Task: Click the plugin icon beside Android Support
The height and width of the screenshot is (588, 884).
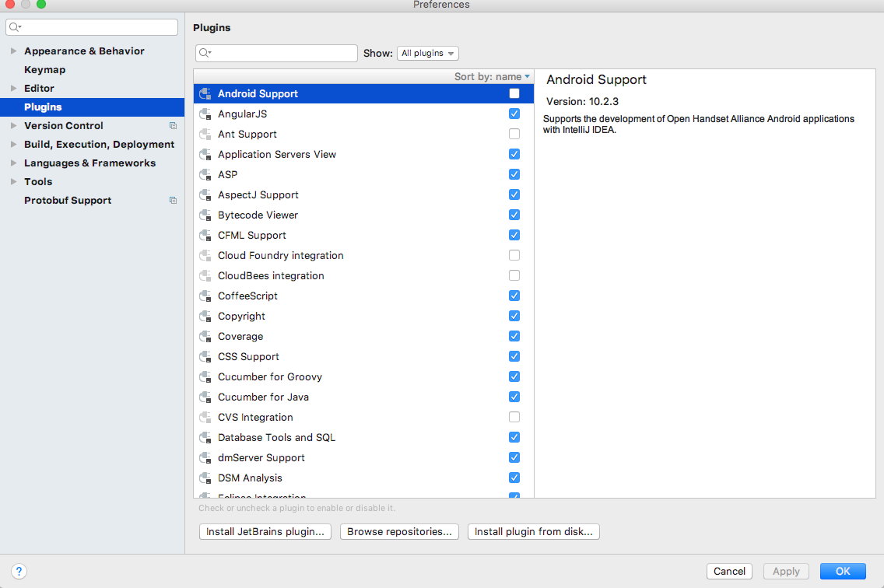Action: click(x=205, y=93)
